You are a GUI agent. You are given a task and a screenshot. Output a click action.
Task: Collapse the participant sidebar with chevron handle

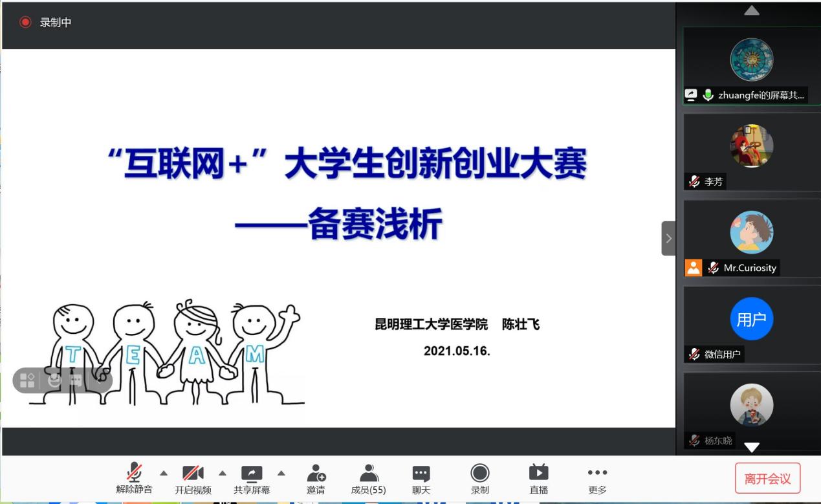pyautogui.click(x=668, y=238)
